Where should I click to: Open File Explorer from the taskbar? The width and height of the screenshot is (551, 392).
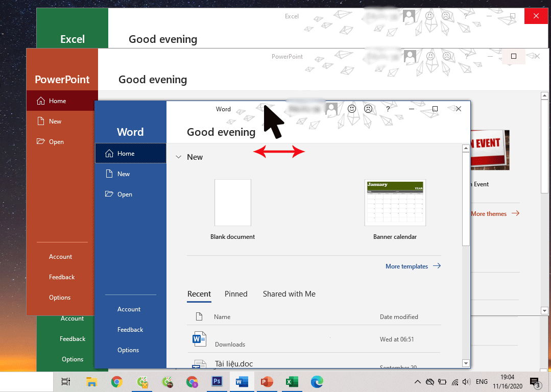click(x=91, y=382)
